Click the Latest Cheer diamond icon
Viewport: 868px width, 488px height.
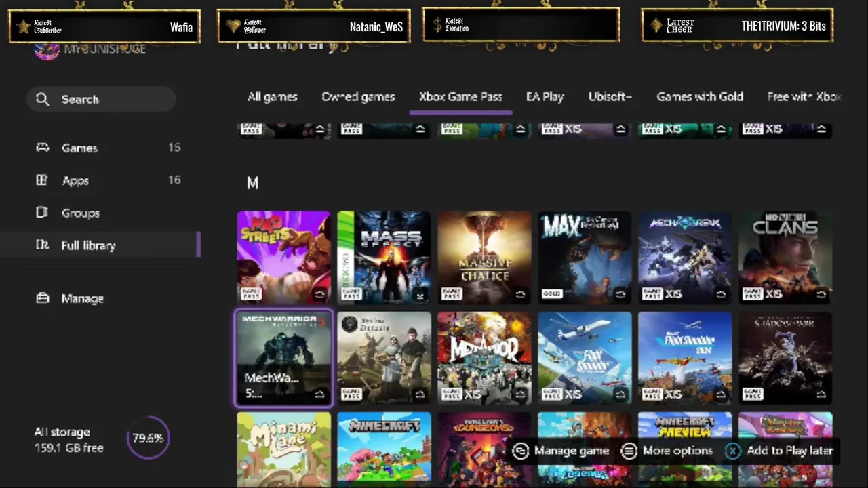pos(656,26)
